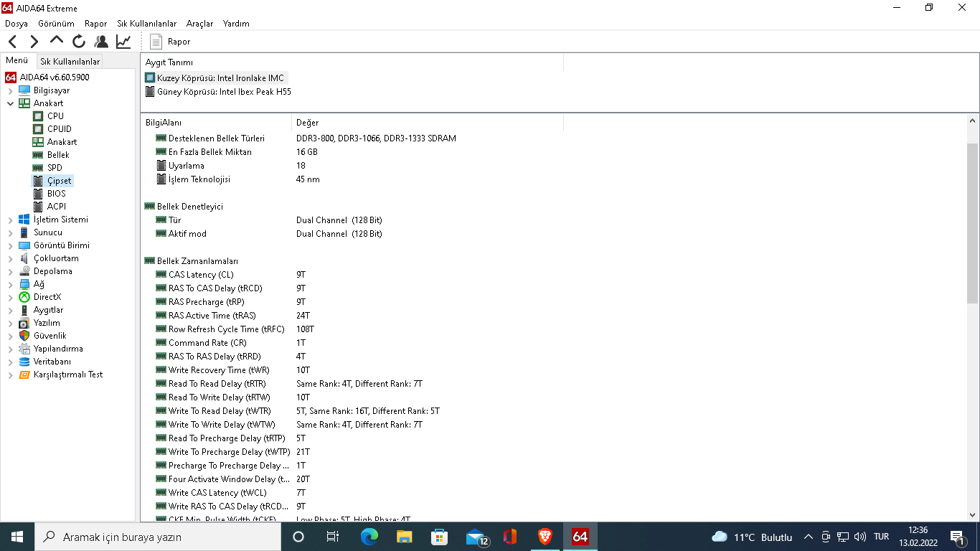The image size is (980, 551).
Task: Go up one level with Up arrow
Action: pyautogui.click(x=57, y=42)
